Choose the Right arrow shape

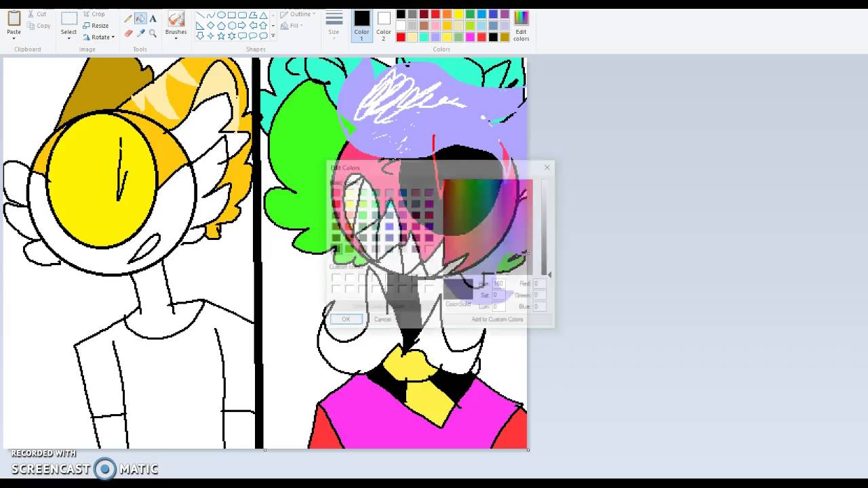[242, 26]
